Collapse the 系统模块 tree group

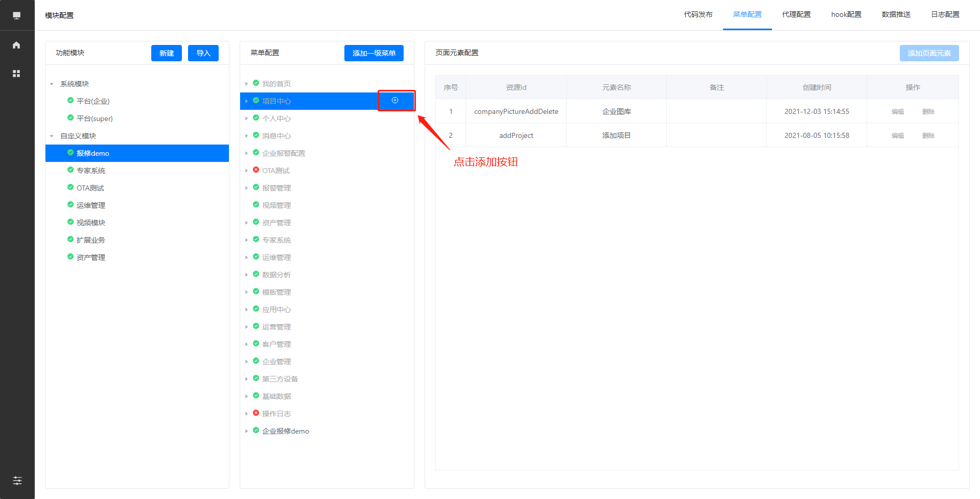point(52,84)
